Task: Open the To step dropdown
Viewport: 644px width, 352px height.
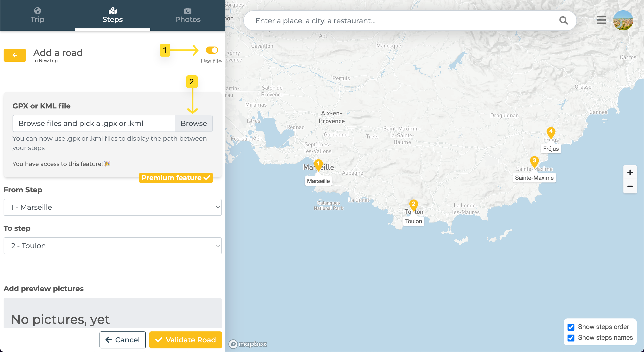Action: [x=112, y=246]
